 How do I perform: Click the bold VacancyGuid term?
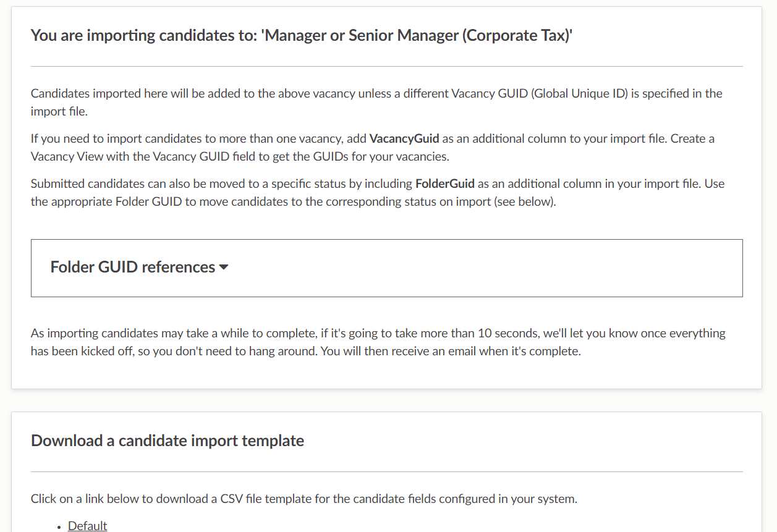point(404,138)
